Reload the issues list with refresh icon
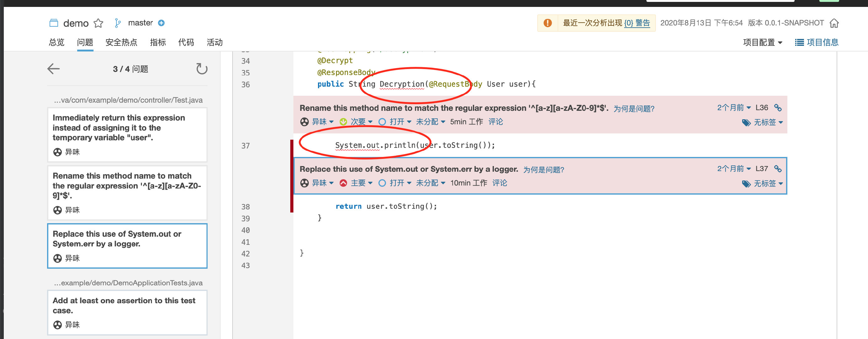The width and height of the screenshot is (868, 339). pyautogui.click(x=201, y=69)
